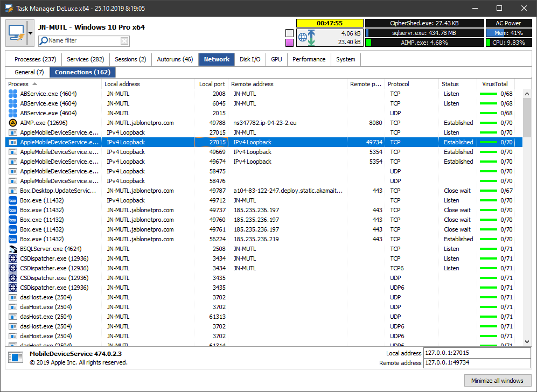Sort by VirusTotal column header

tap(496, 84)
